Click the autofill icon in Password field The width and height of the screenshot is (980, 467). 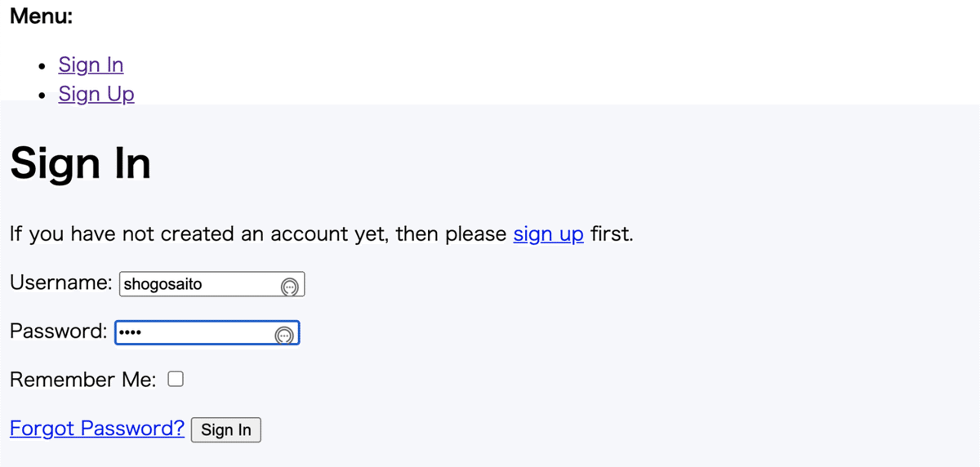(x=284, y=335)
